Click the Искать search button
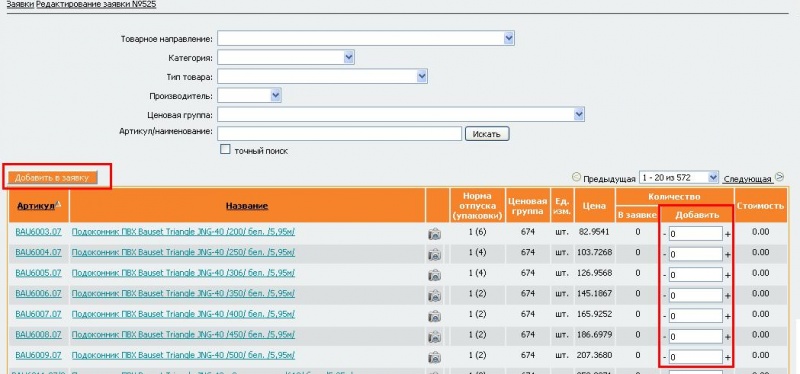The image size is (800, 374). pyautogui.click(x=487, y=134)
